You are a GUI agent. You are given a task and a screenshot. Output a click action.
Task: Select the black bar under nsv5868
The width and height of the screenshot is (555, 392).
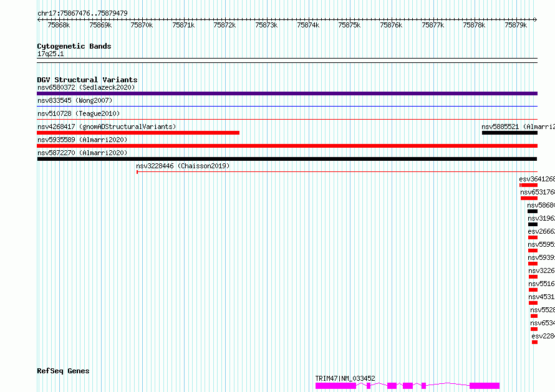(533, 211)
